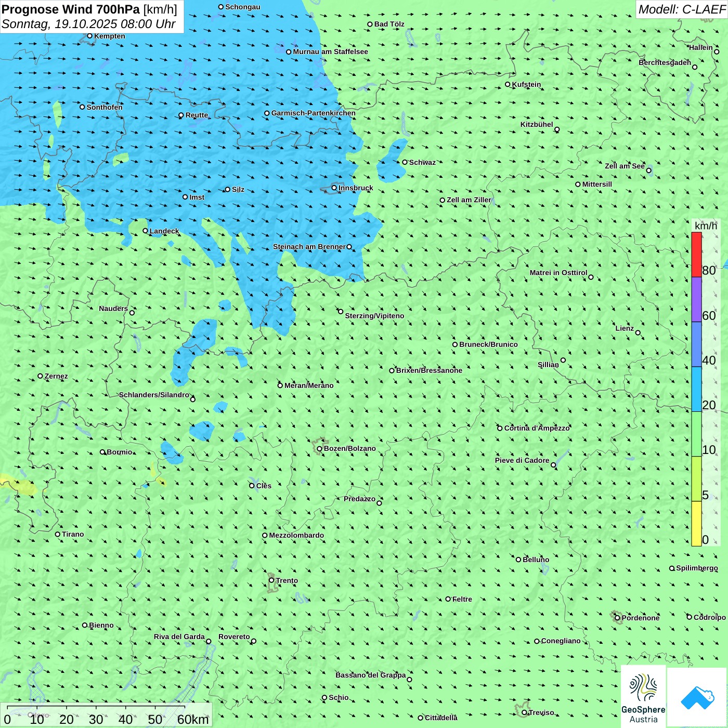Screen dimensions: 728x728
Task: Click the Mittersill label
Action: point(597,184)
